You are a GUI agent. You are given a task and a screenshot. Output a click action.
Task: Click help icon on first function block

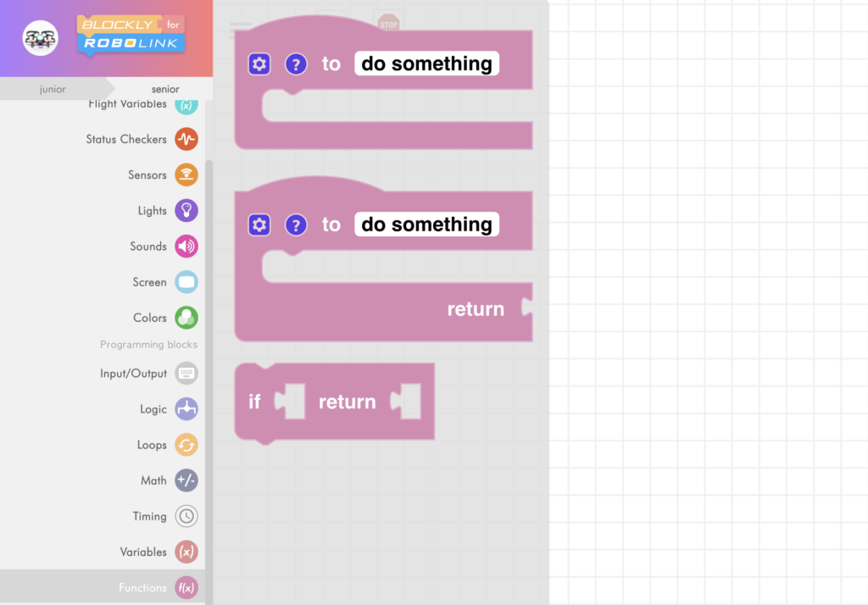(296, 64)
